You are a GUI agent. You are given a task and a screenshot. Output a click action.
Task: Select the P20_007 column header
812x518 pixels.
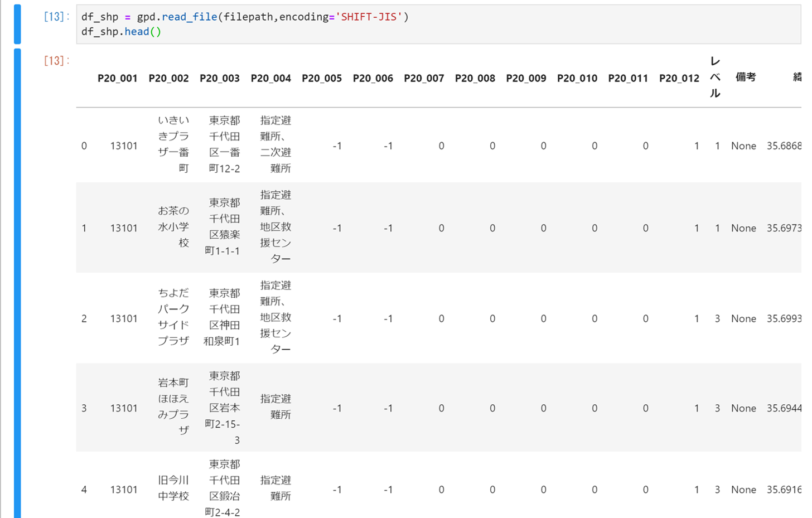tap(424, 79)
